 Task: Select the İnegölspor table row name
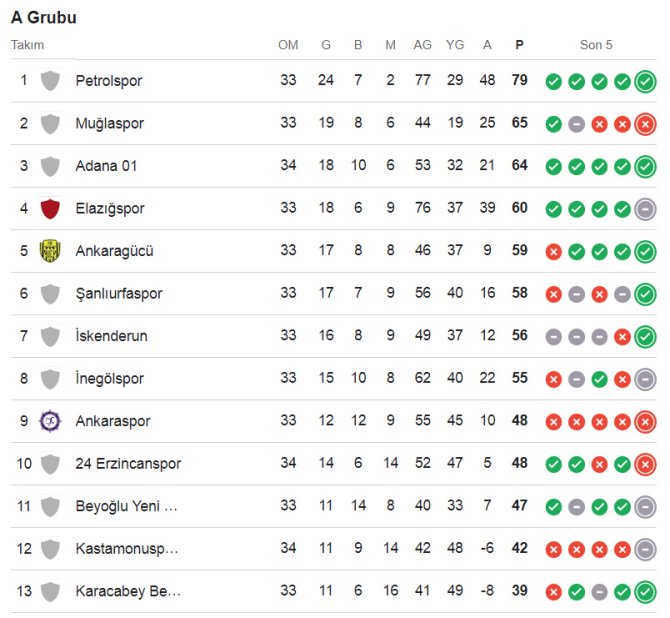[x=109, y=379]
